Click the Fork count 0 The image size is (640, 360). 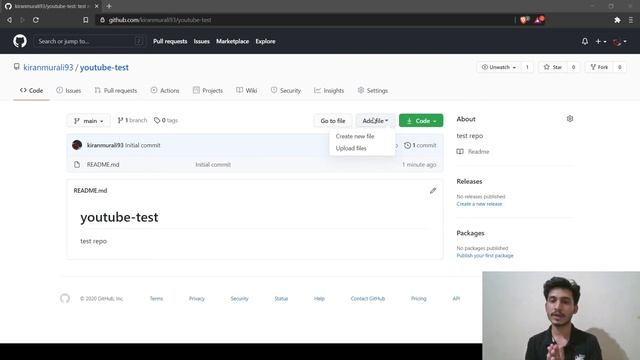click(620, 67)
